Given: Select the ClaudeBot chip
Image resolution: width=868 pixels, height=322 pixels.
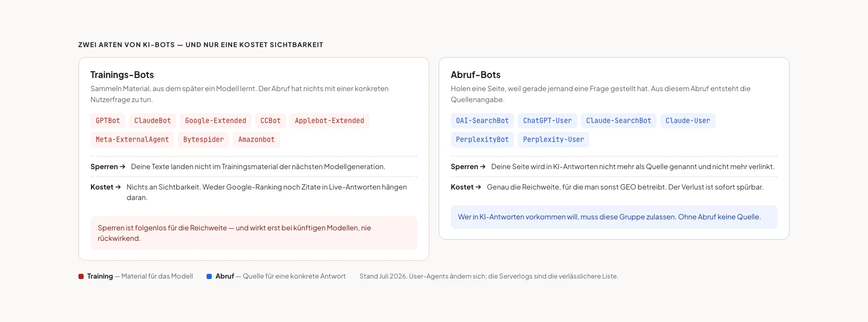Looking at the screenshot, I should pos(153,120).
